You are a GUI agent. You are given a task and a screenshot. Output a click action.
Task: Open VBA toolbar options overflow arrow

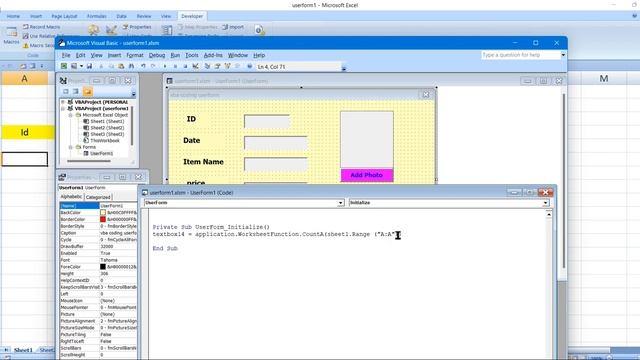coord(344,69)
